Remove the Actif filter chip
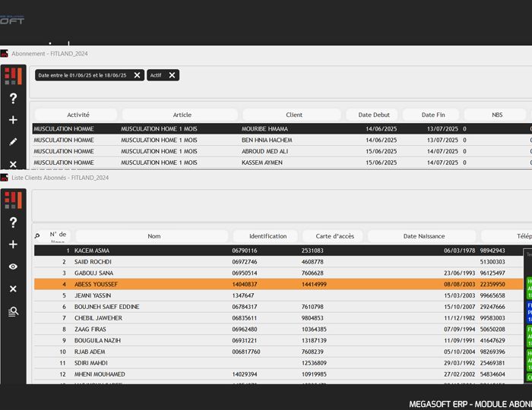Viewport: 532px width, 410px height. pos(172,75)
